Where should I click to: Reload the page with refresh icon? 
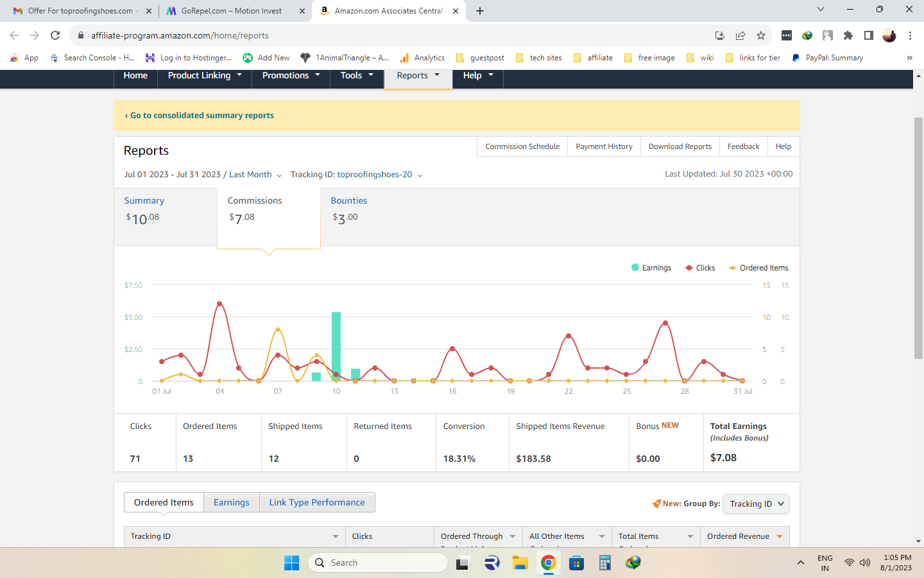pyautogui.click(x=55, y=35)
